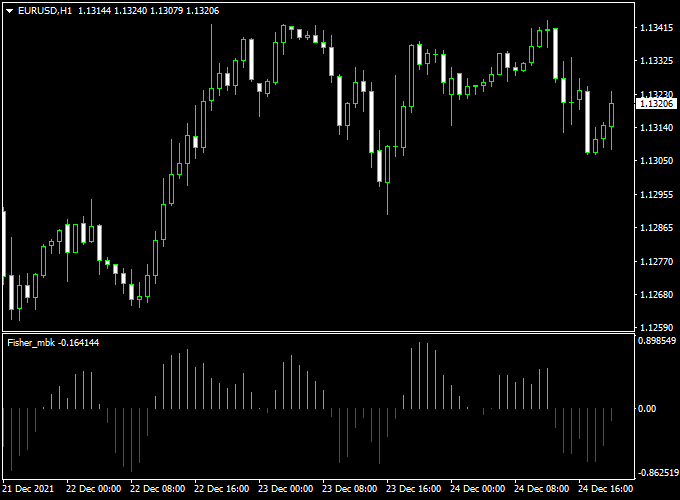This screenshot has height=500, width=680.
Task: Click the 21 Dec 2021 time label
Action: [28, 489]
